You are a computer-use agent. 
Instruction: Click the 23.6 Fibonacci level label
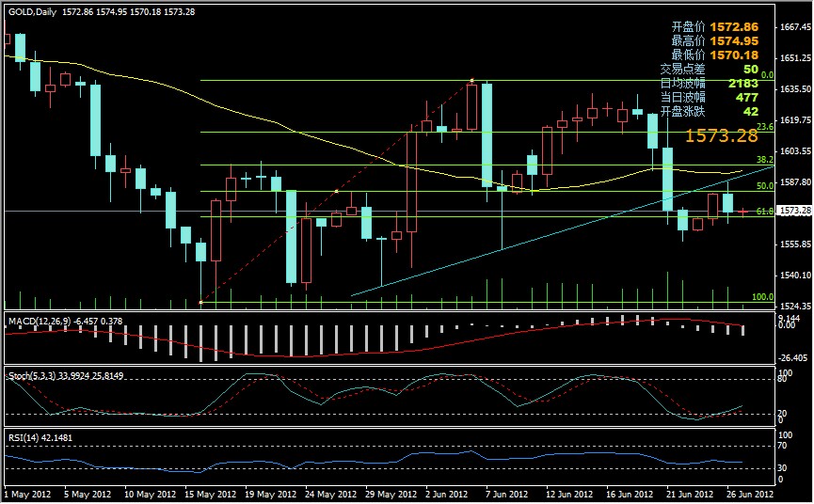tap(764, 127)
